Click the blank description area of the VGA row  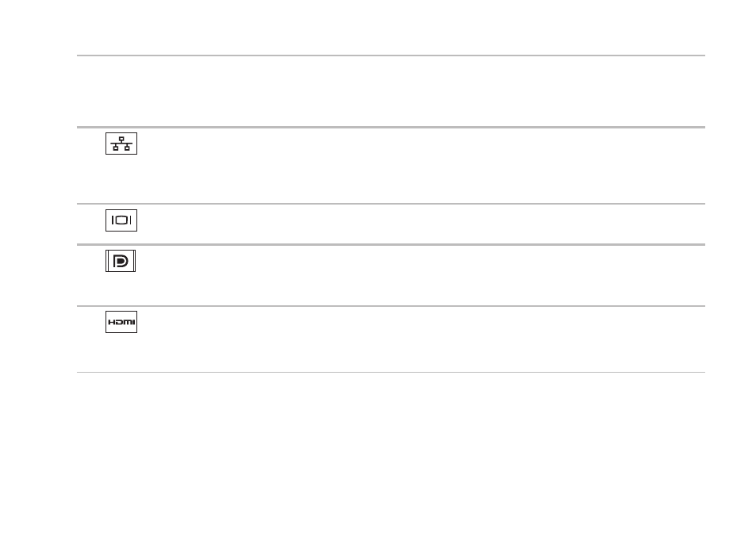click(421, 224)
